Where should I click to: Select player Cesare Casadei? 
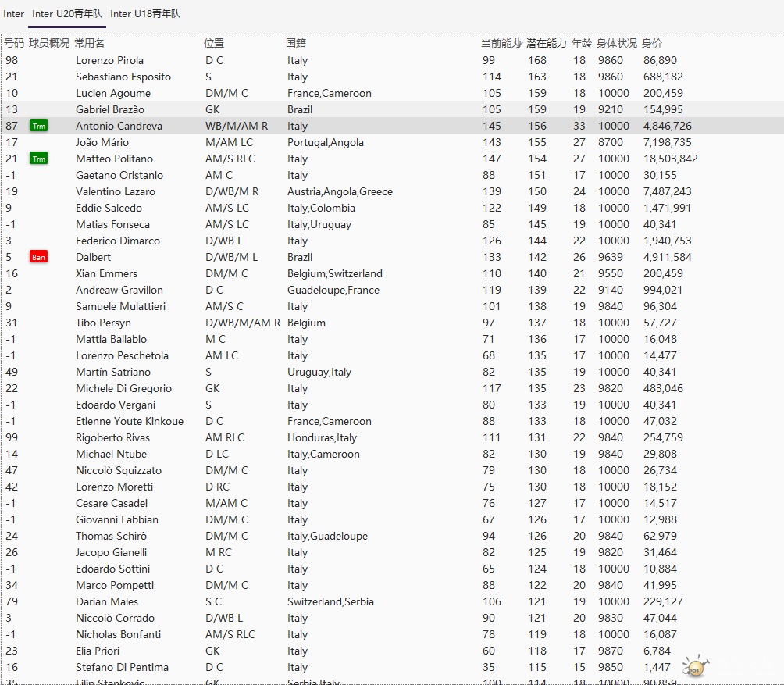coord(112,504)
